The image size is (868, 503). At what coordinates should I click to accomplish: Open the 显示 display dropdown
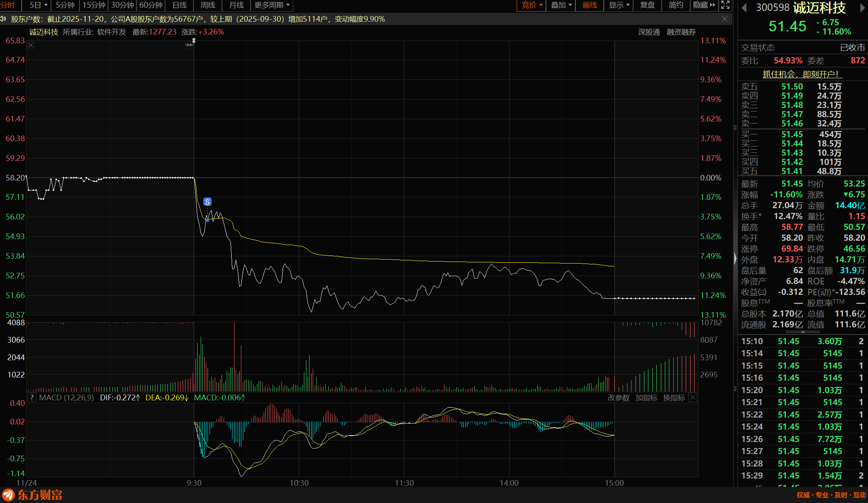[x=619, y=5]
